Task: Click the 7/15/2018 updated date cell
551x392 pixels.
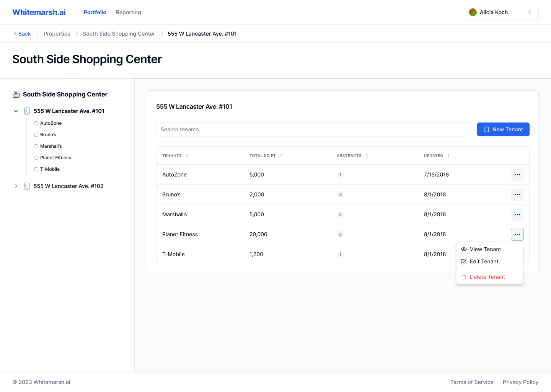Action: 436,175
